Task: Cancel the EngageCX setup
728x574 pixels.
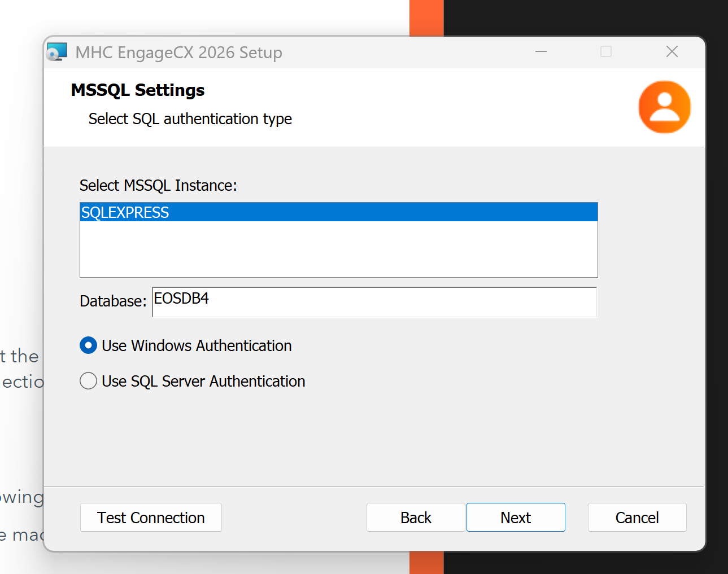Action: point(637,518)
